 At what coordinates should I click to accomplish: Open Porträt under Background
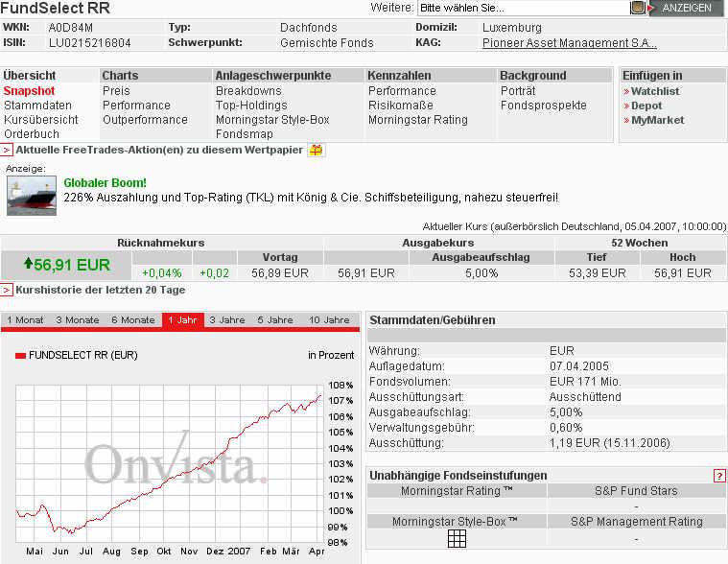pos(518,91)
